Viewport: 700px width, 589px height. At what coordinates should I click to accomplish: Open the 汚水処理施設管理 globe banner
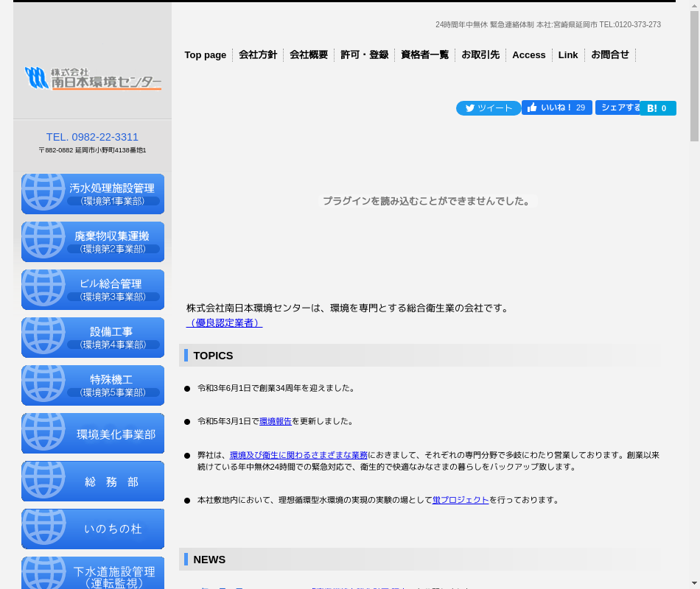(x=93, y=194)
